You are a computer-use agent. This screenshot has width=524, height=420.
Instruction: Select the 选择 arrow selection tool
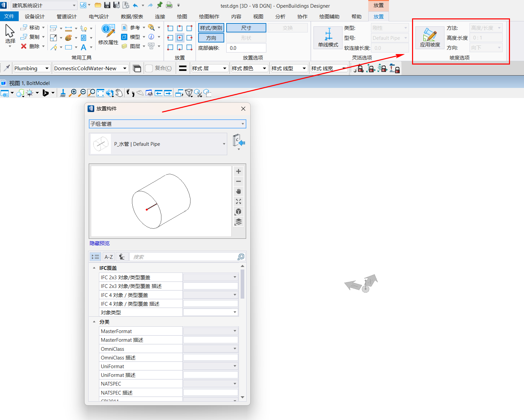click(10, 35)
